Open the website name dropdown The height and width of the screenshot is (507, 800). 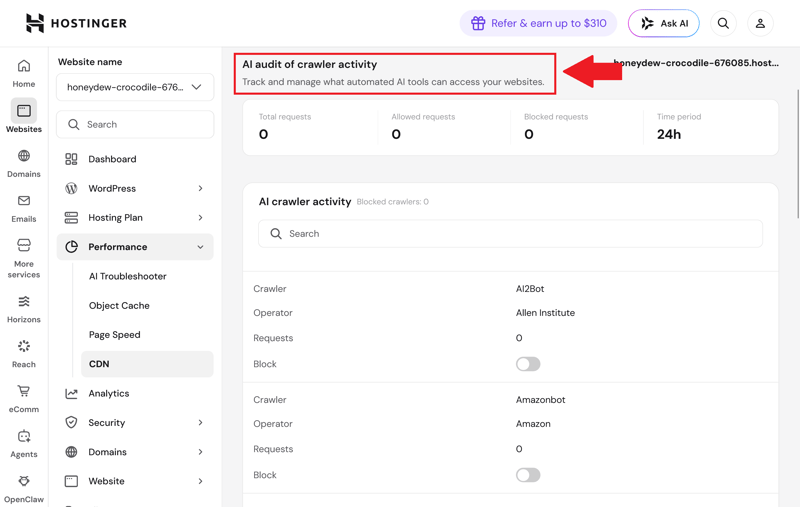coord(135,87)
